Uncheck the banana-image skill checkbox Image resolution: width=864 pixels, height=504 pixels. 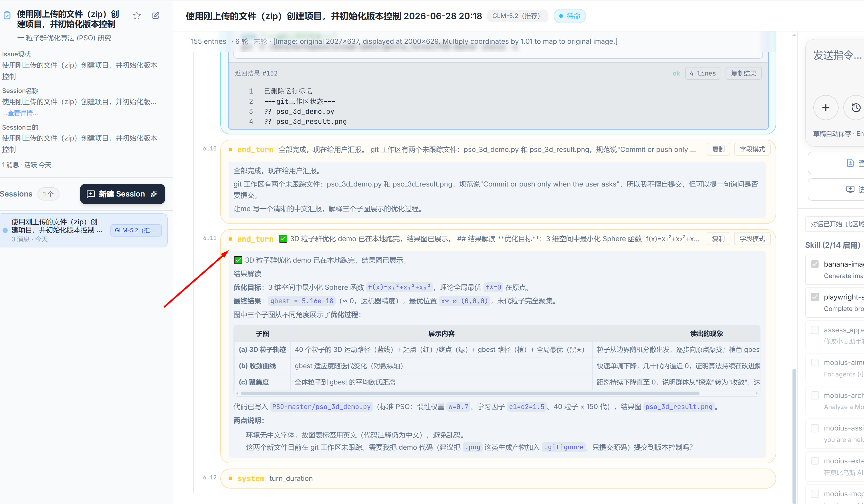click(x=815, y=264)
